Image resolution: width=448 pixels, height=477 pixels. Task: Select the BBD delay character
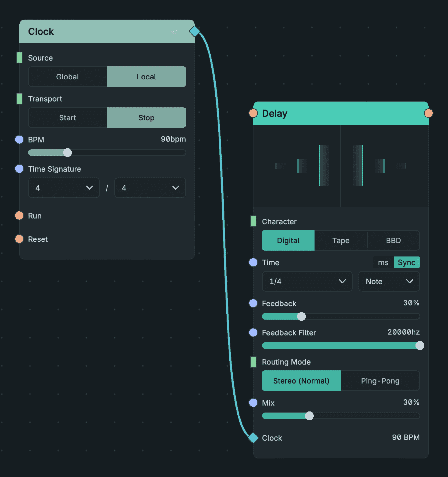pyautogui.click(x=393, y=240)
